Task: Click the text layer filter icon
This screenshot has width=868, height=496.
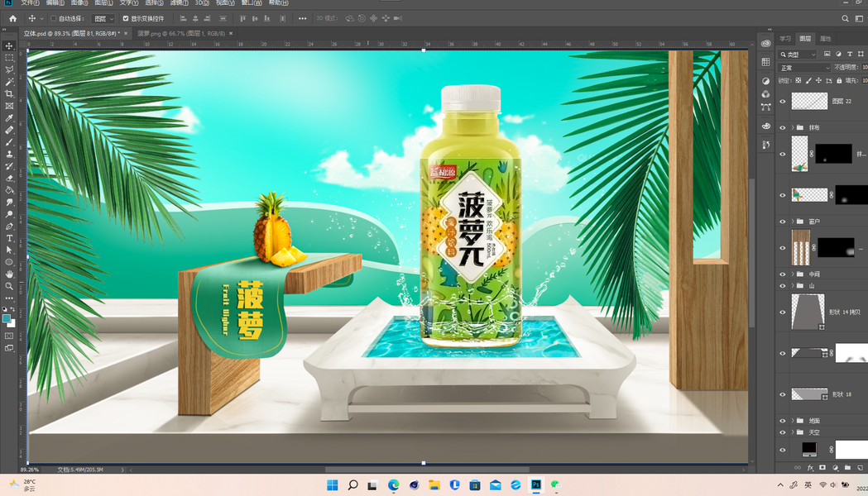Action: click(x=850, y=55)
